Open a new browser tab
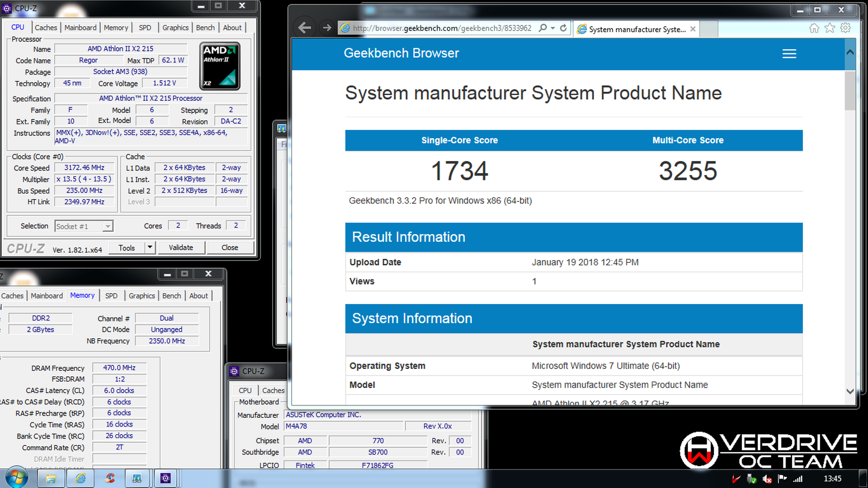868x488 pixels. tap(708, 29)
